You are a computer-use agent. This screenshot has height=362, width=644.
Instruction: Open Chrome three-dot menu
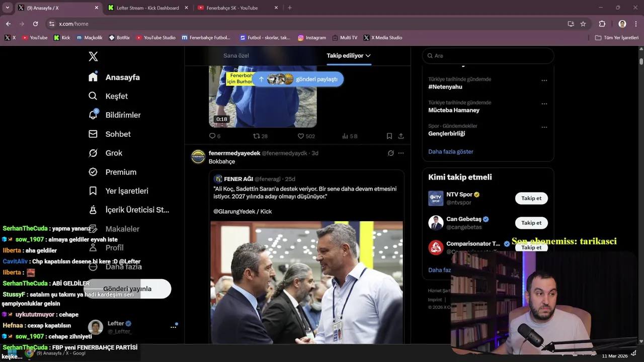coord(636,24)
